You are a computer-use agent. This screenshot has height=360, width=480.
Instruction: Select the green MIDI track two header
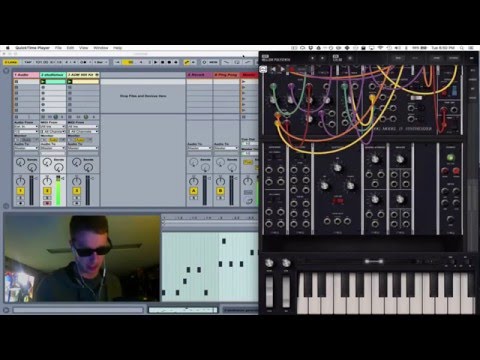(x=53, y=75)
